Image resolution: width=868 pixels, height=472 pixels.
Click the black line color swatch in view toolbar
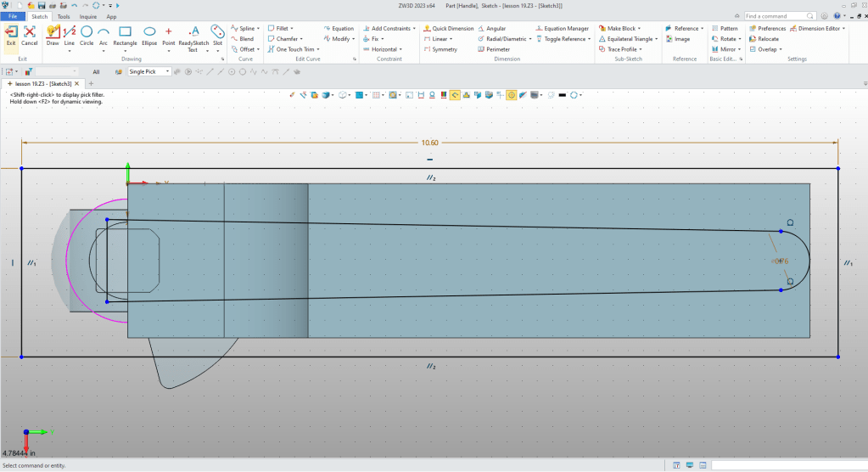563,95
